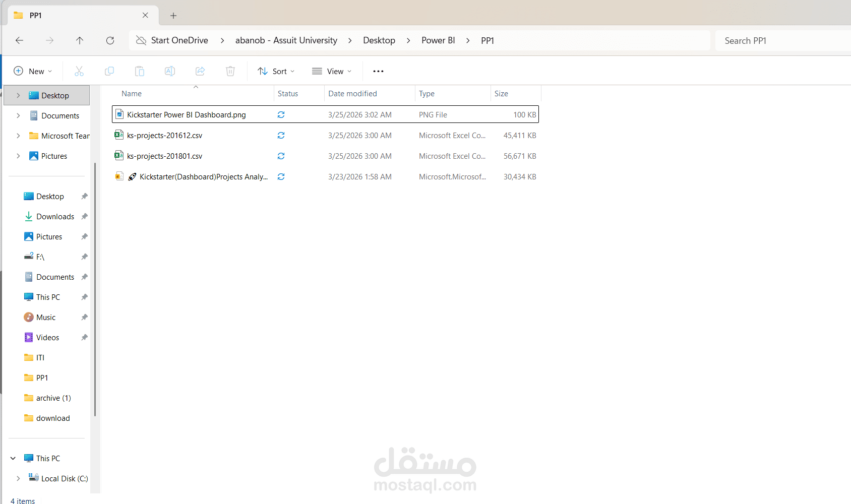Unpin Desktop from quick access pin icon

(x=85, y=197)
